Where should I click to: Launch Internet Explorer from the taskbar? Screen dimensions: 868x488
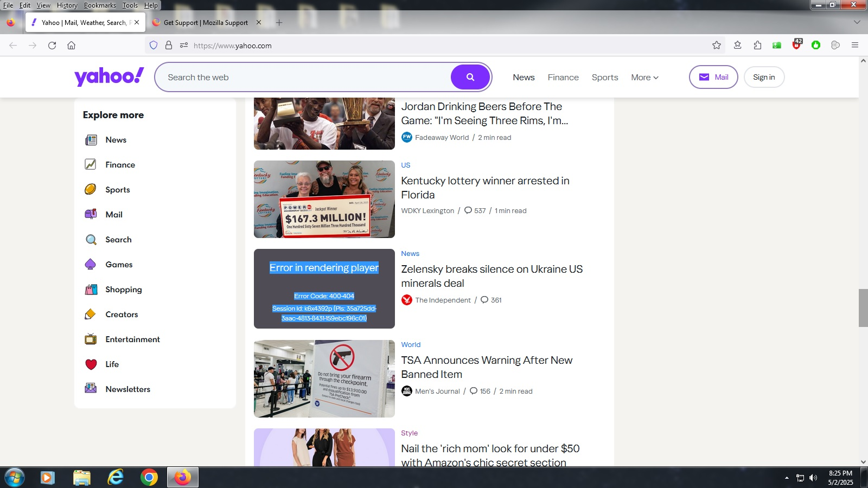pyautogui.click(x=115, y=478)
